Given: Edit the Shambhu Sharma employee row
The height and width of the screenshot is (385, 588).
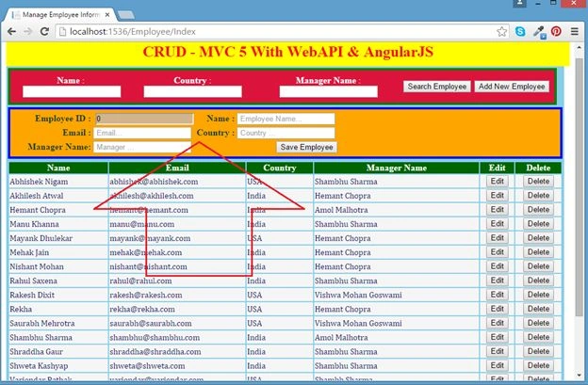Looking at the screenshot, I should (498, 337).
